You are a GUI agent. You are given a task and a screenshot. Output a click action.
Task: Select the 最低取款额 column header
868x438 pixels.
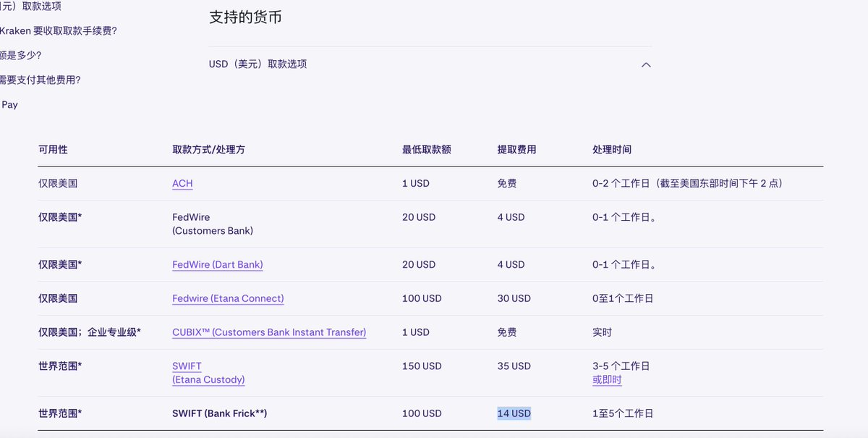coord(427,149)
